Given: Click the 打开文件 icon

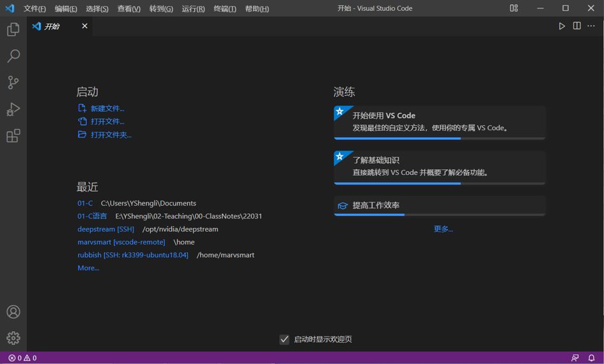Looking at the screenshot, I should pos(82,121).
